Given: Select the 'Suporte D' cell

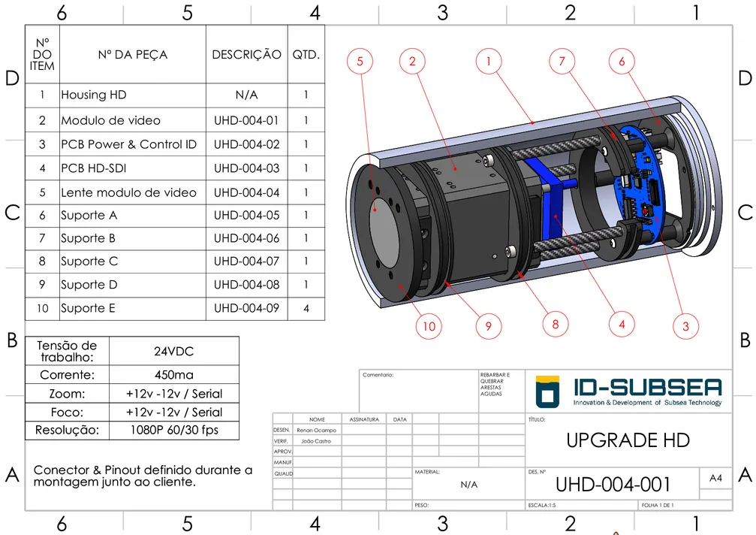Looking at the screenshot, I should [133, 285].
